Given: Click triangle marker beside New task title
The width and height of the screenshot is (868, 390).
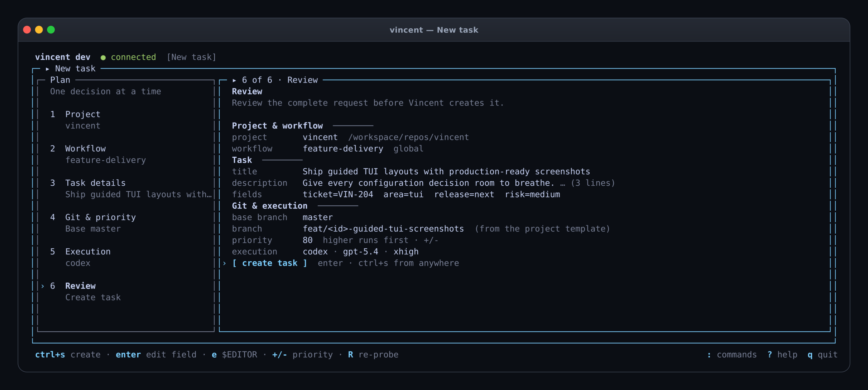Looking at the screenshot, I should click(x=47, y=69).
